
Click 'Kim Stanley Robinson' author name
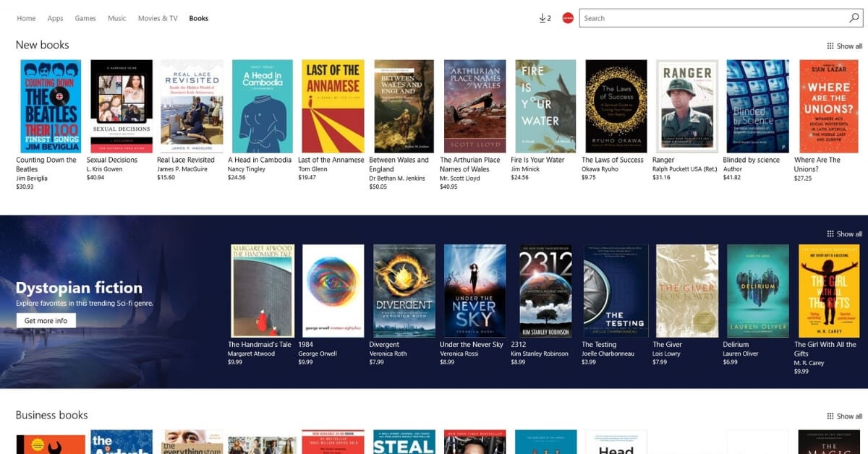point(540,354)
